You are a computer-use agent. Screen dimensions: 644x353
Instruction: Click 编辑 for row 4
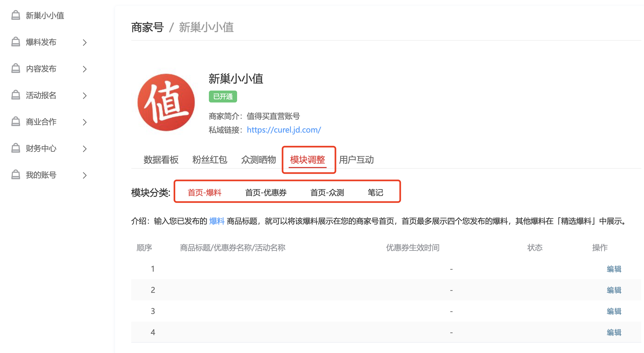click(x=614, y=332)
